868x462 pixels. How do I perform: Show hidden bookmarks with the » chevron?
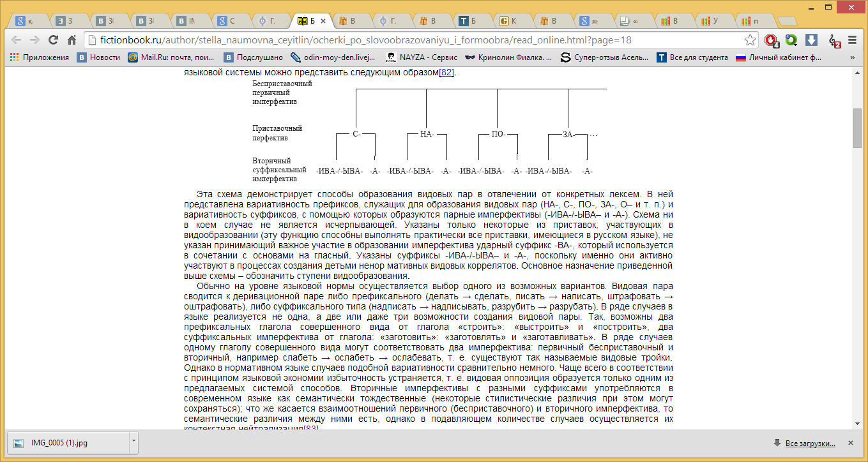[852, 57]
